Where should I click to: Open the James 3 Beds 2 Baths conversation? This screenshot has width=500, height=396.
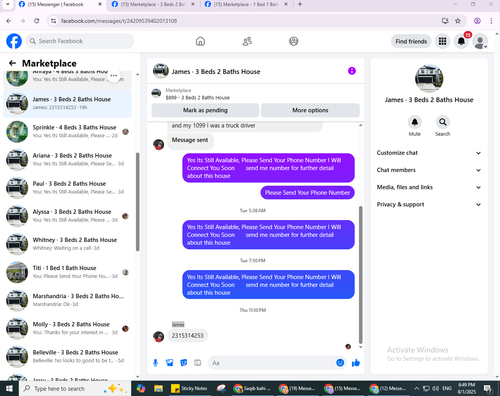[x=67, y=103]
